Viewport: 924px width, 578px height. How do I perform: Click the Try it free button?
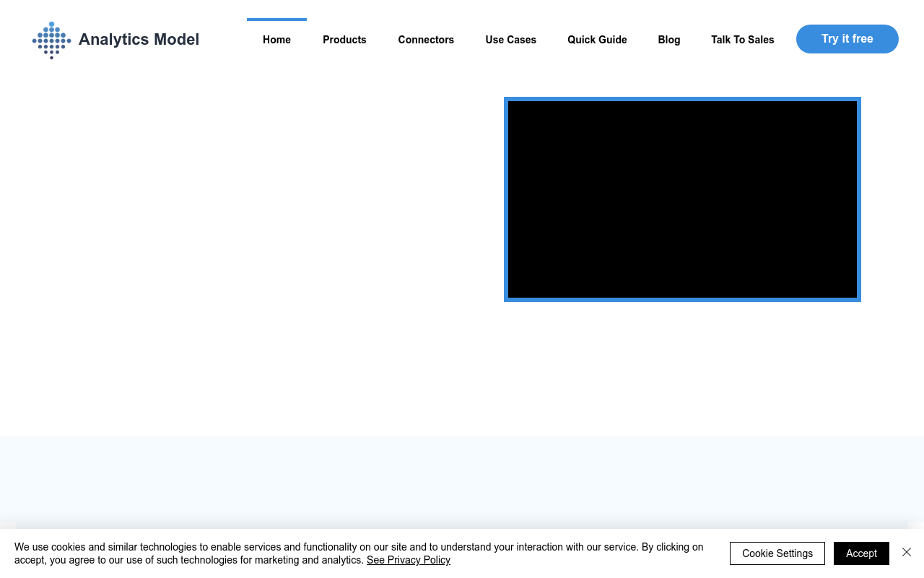click(x=847, y=39)
